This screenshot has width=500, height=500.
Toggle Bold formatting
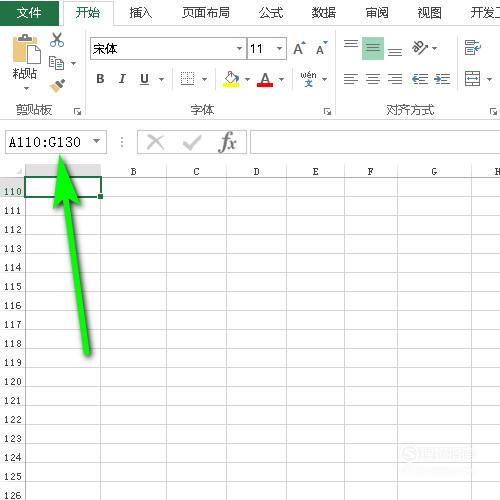pyautogui.click(x=100, y=79)
